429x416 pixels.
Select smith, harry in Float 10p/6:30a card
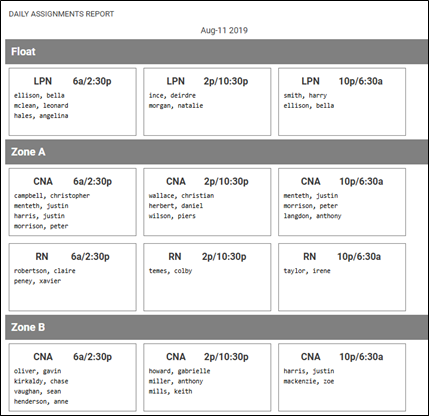(x=305, y=96)
